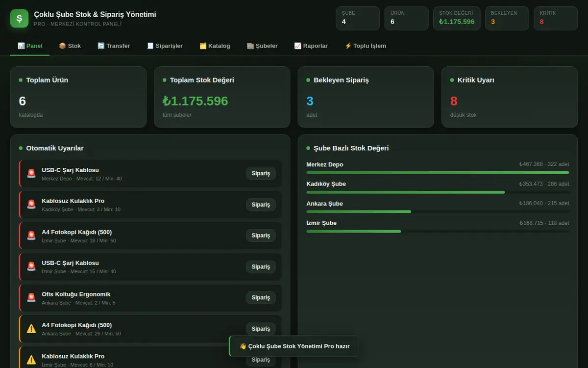Click Sipariş for İzmir Şube USB-C Şarj Kablosu

point(261,266)
